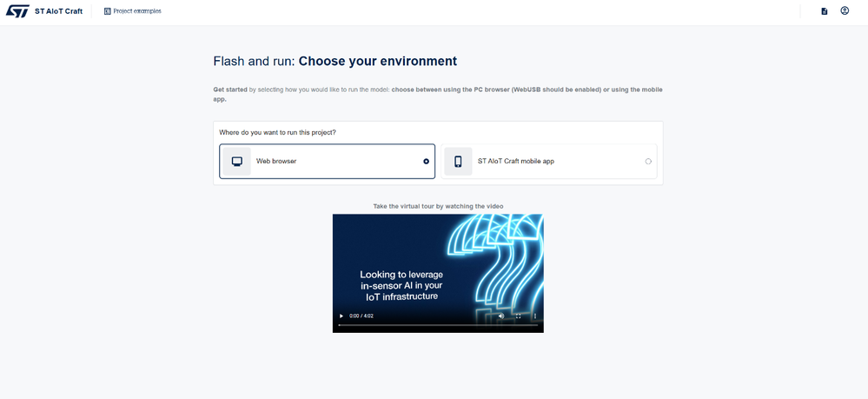Click the 'Choose your environment' heading
868x399 pixels.
click(x=378, y=61)
